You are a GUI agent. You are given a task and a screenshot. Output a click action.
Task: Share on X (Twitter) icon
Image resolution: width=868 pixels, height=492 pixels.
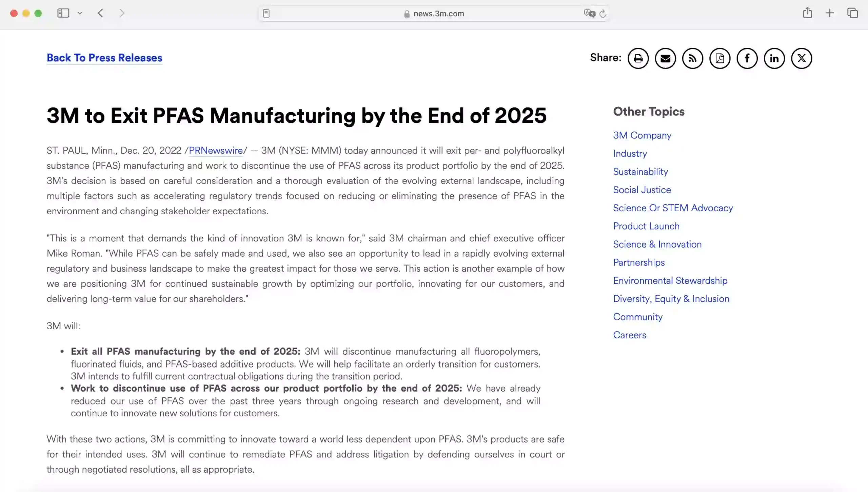802,58
